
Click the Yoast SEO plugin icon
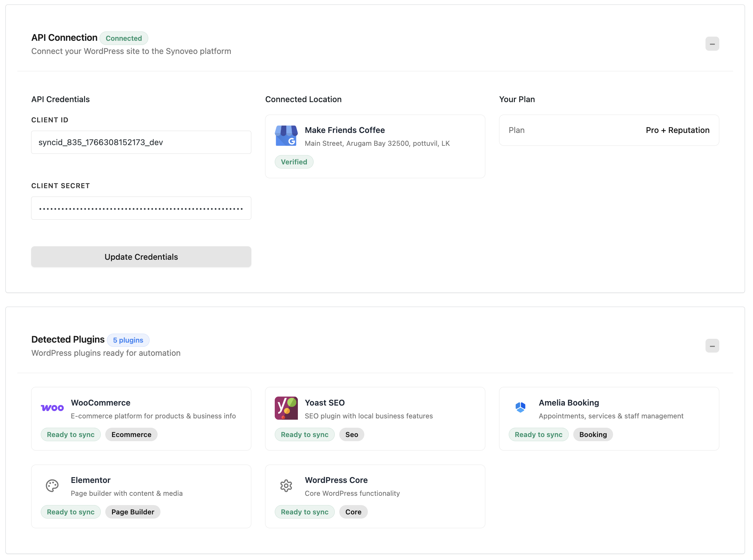[x=286, y=408]
